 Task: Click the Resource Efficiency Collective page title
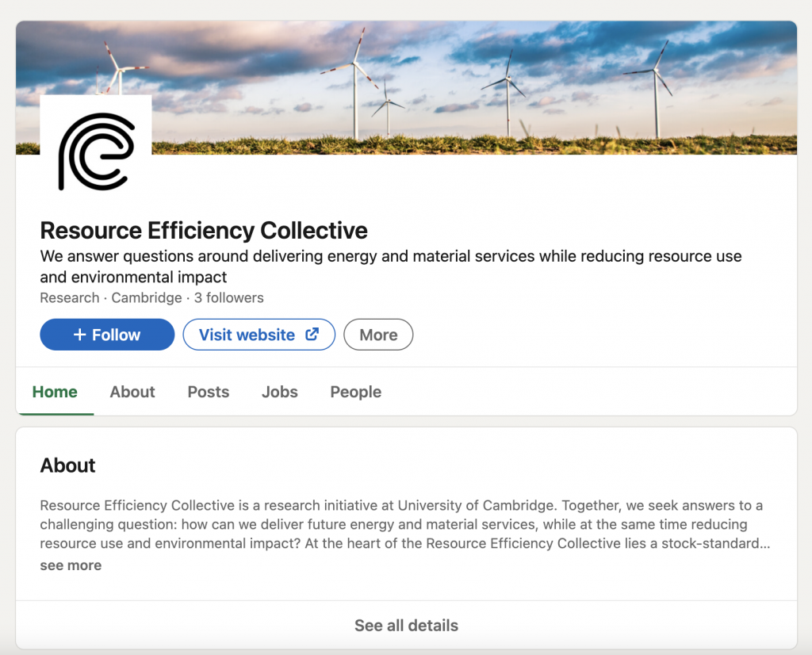point(204,231)
